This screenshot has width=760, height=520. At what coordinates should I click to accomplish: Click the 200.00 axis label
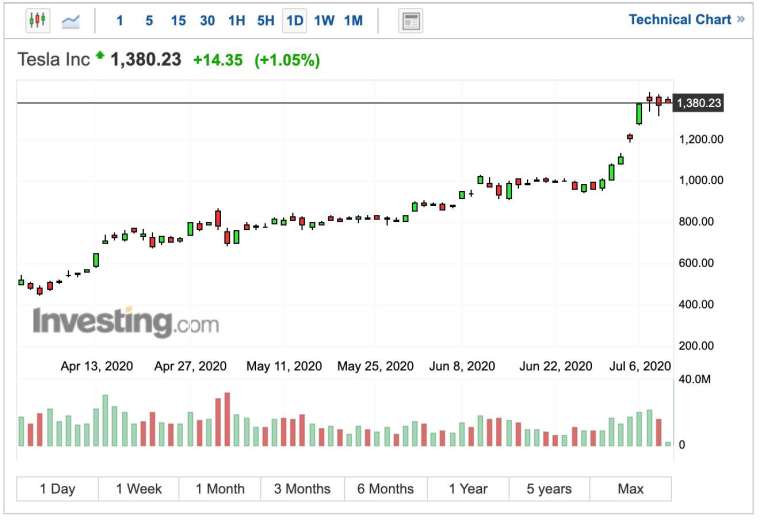(x=696, y=346)
